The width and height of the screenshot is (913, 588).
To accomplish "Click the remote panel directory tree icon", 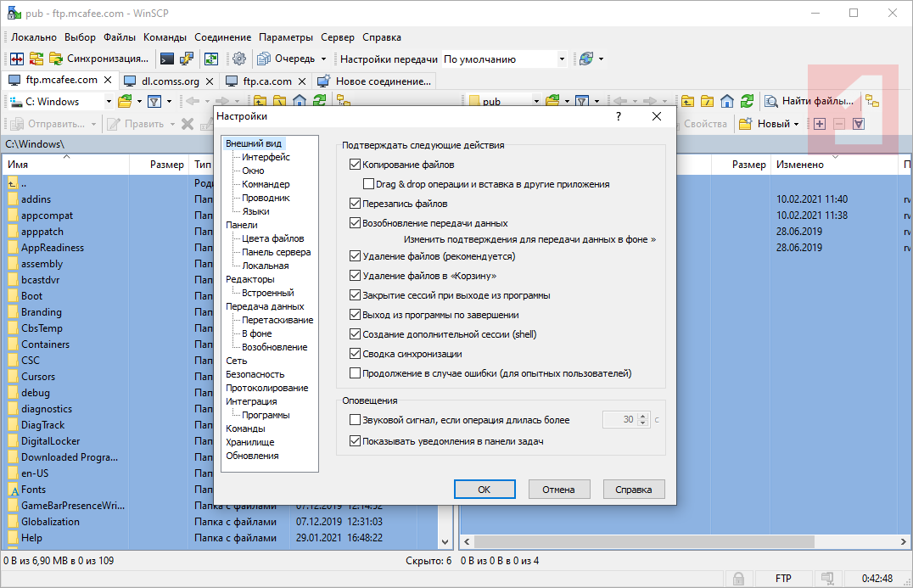I will (872, 101).
